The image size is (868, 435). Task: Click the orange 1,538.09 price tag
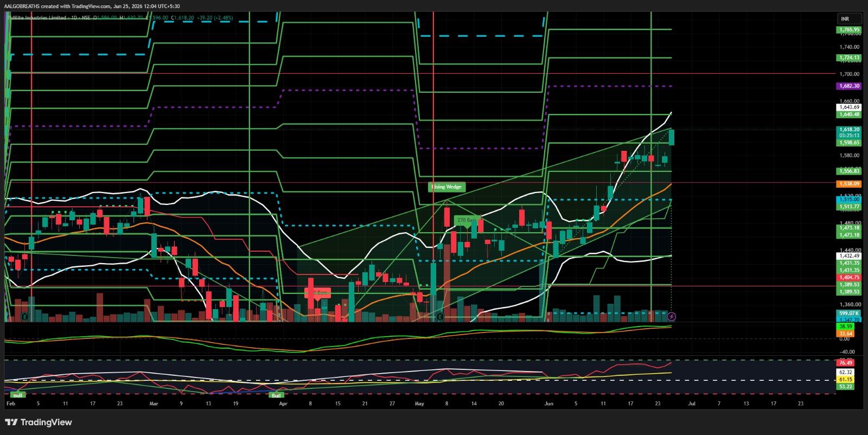[x=849, y=184]
